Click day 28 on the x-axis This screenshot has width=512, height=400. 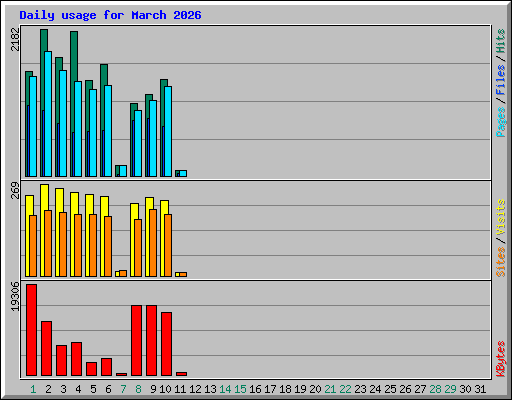point(435,389)
